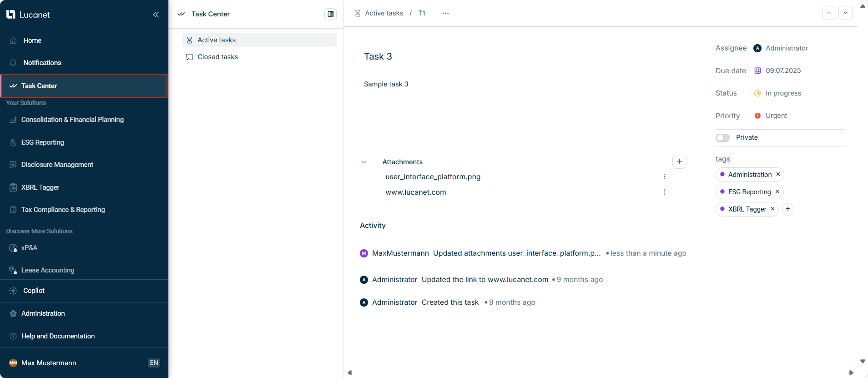
Task: Open Administration in the sidebar
Action: pos(84,313)
